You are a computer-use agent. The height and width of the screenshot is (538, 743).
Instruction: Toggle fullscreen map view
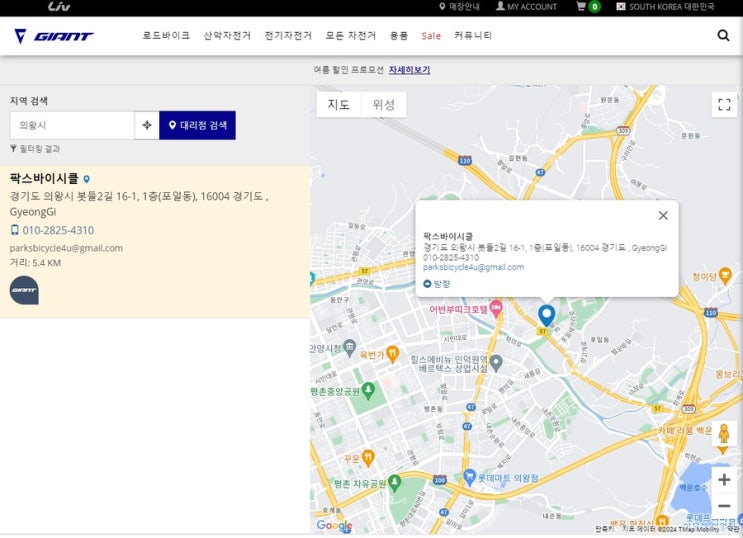pyautogui.click(x=725, y=105)
